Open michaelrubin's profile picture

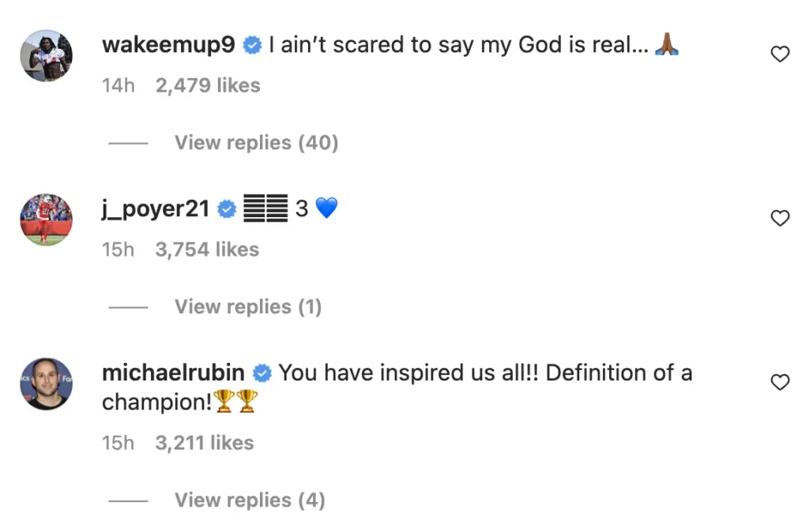tap(46, 384)
